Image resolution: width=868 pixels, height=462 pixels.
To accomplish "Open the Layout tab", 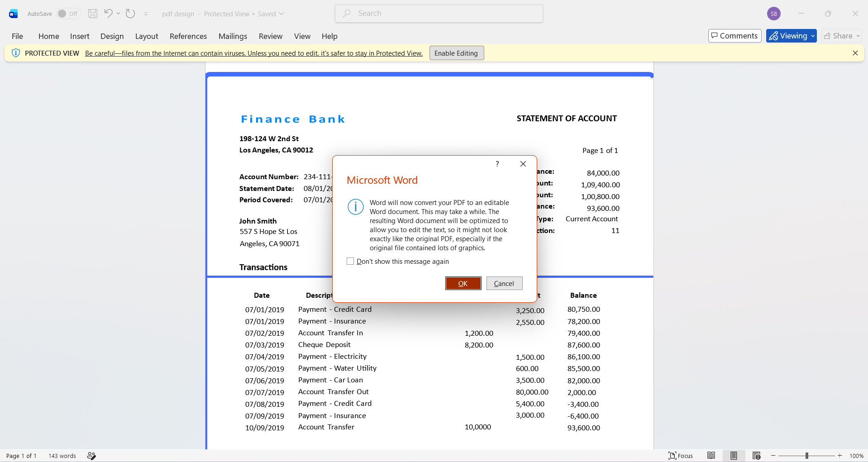I will pyautogui.click(x=147, y=36).
